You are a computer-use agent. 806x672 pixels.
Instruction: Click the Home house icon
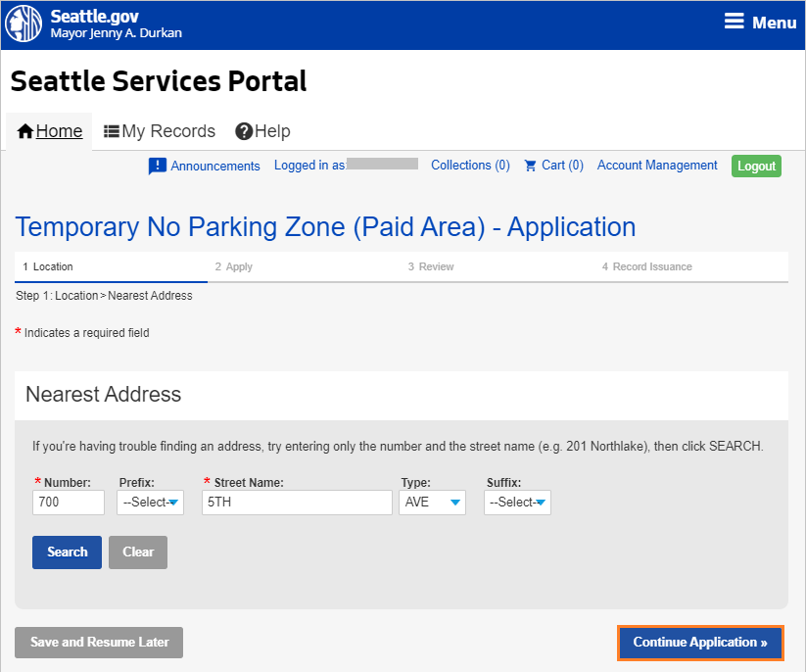tap(25, 131)
